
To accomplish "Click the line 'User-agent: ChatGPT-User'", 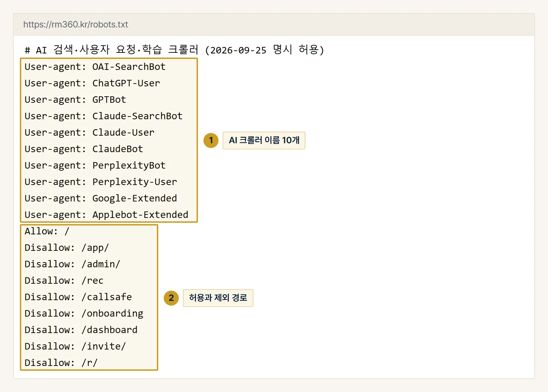I will tap(92, 83).
